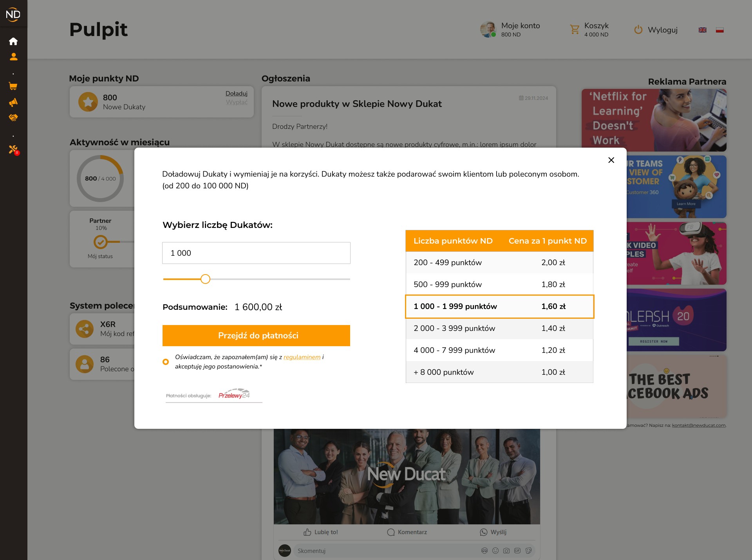
Task: Click the tools icon with red badge
Action: point(13,149)
